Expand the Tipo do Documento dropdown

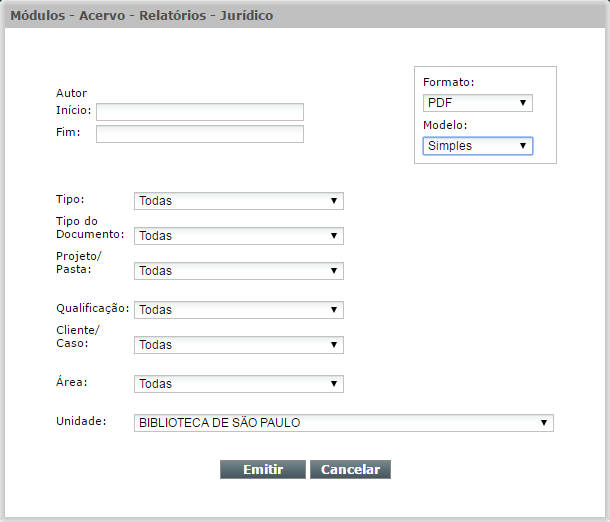[239, 236]
